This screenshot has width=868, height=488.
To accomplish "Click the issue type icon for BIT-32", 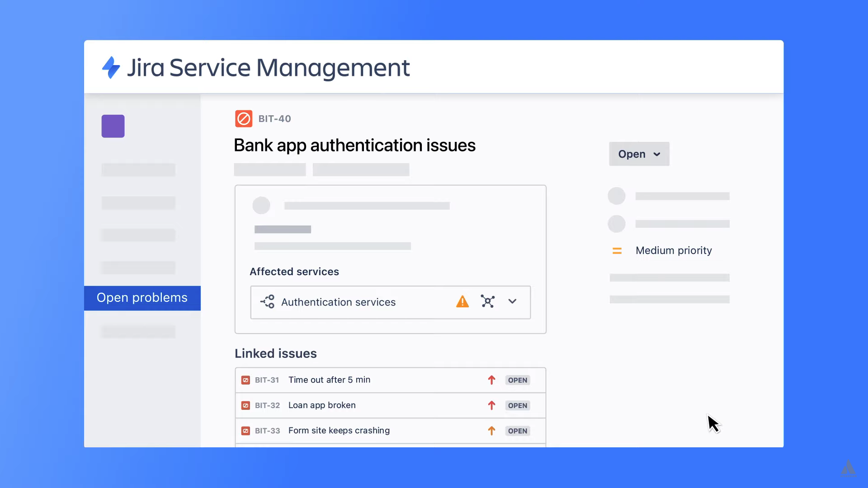I will [245, 405].
